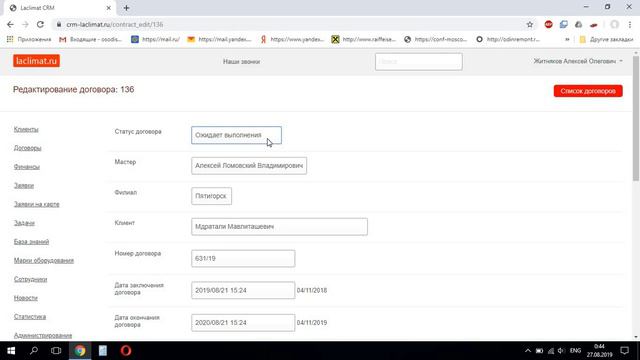
Task: Open Новости in sidebar
Action: [26, 298]
